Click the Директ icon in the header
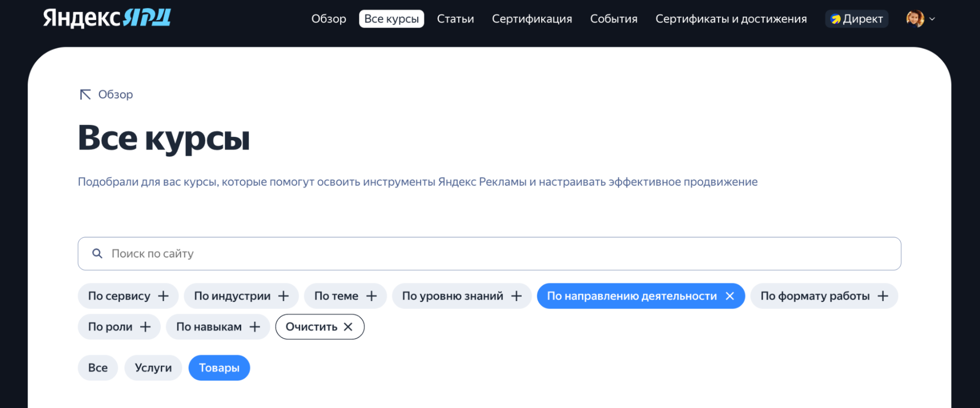Image resolution: width=980 pixels, height=408 pixels. pyautogui.click(x=836, y=19)
